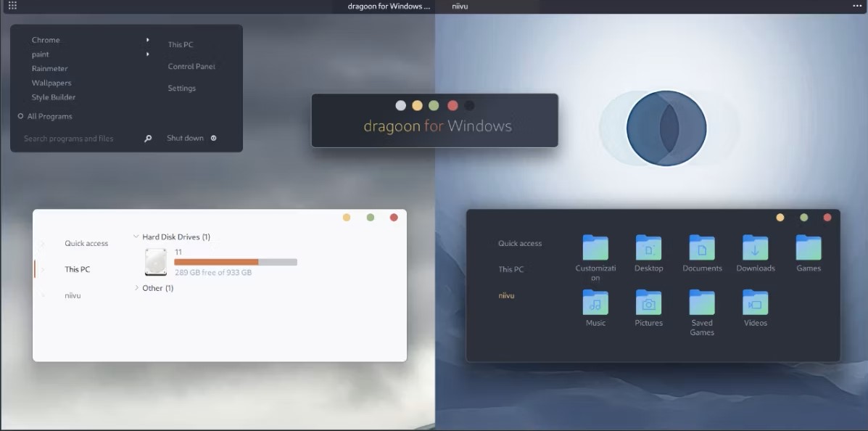Click the Shut down button
The height and width of the screenshot is (431, 868).
coord(186,138)
